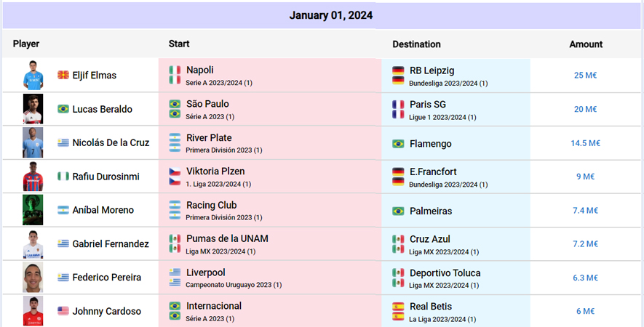Click the Czech flag beside Viktoria Plzen

[x=175, y=171]
